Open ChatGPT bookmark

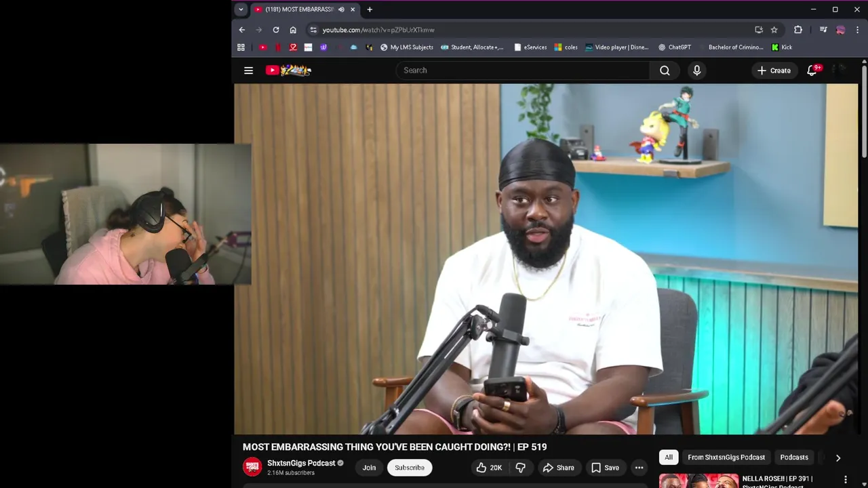click(x=675, y=47)
